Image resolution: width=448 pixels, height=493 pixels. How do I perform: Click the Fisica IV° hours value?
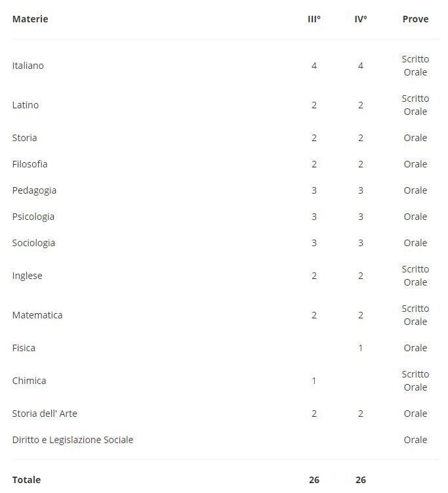[x=360, y=348]
